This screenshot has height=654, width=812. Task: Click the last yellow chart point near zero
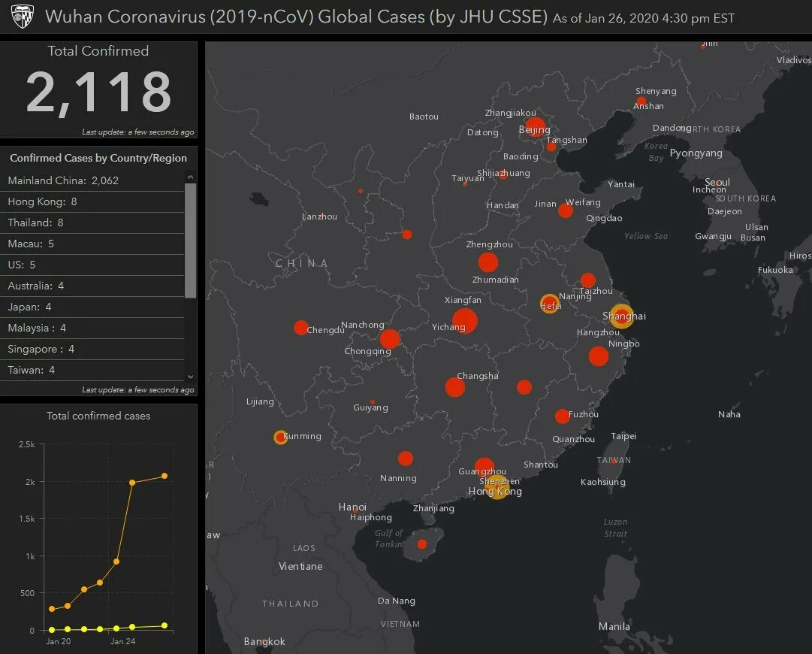(165, 625)
